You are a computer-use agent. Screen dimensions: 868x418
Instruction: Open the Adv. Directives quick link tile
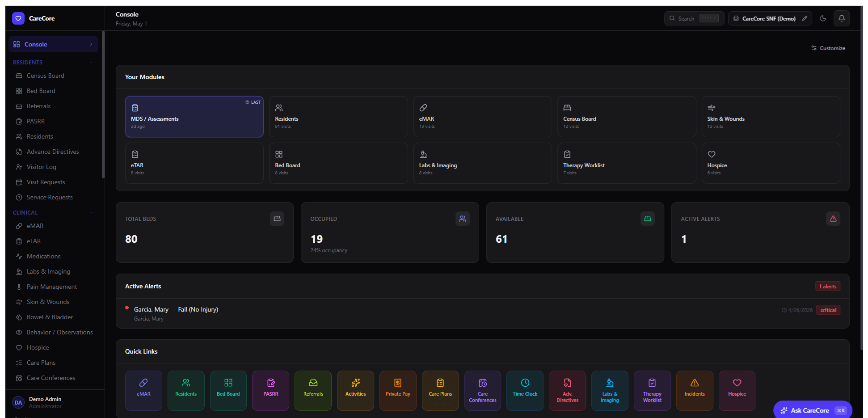click(x=567, y=391)
